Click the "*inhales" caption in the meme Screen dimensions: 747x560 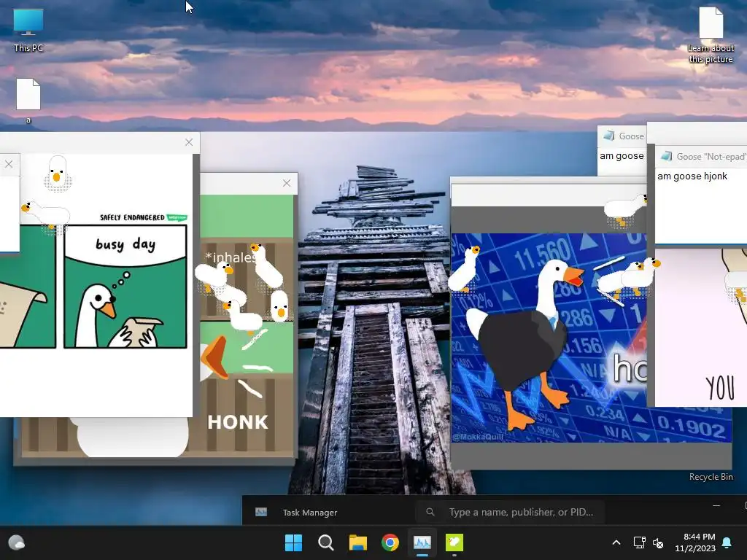(x=231, y=257)
